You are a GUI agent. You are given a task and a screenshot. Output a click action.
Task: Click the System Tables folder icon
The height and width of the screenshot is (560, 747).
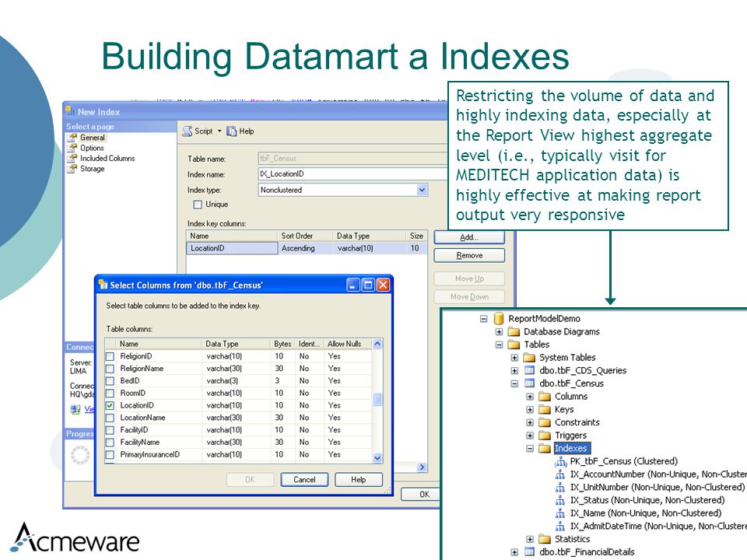[x=529, y=357]
